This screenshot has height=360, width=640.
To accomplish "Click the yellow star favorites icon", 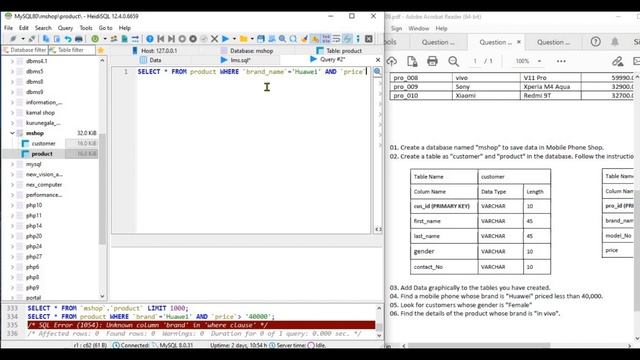I will [101, 50].
